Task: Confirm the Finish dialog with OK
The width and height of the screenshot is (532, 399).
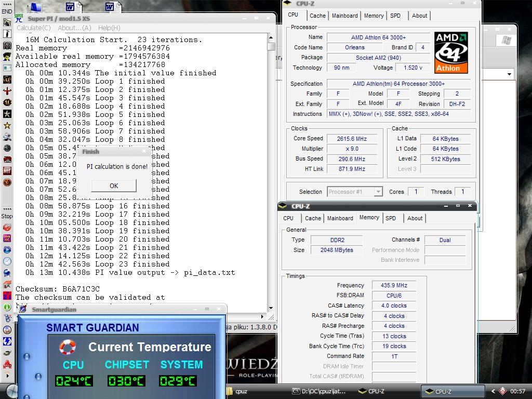Action: pos(114,185)
